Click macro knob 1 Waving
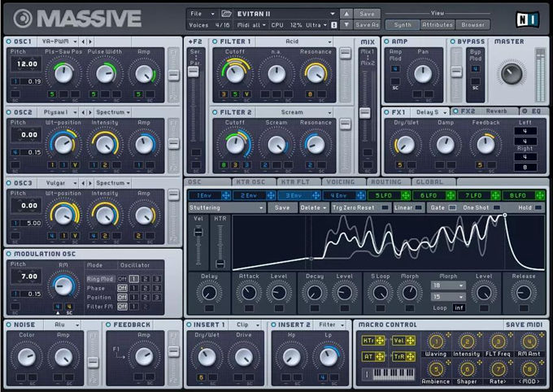The height and width of the screenshot is (392, 553). 436,342
